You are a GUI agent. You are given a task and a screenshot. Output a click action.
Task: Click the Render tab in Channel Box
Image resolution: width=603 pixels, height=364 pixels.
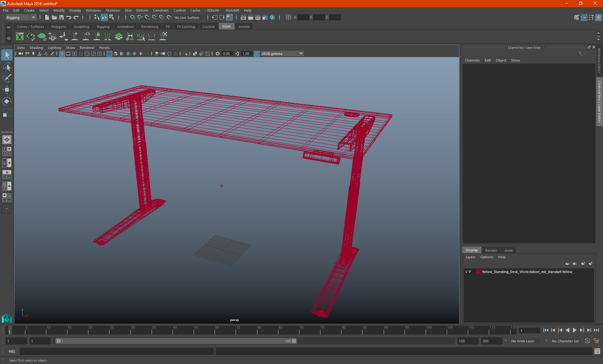(x=491, y=250)
